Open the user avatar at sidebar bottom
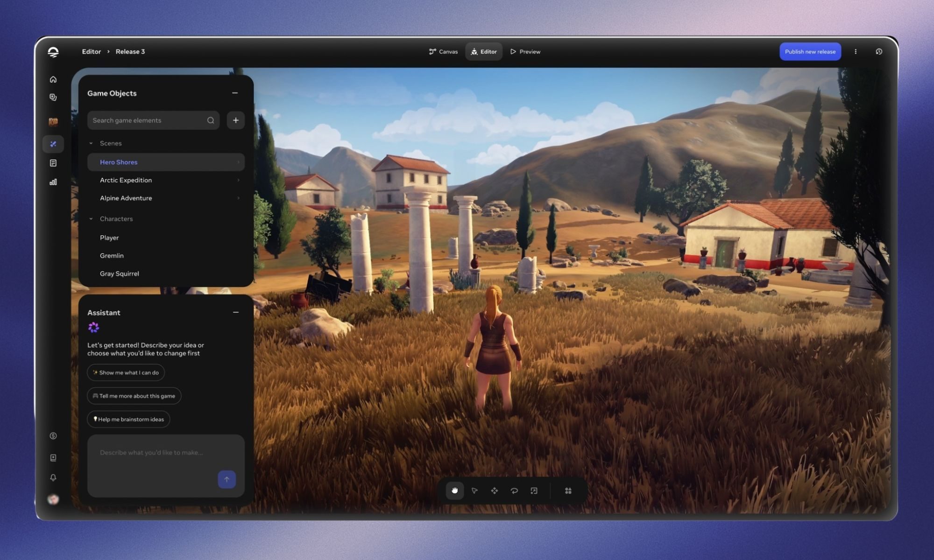Image resolution: width=934 pixels, height=560 pixels. coord(53,499)
